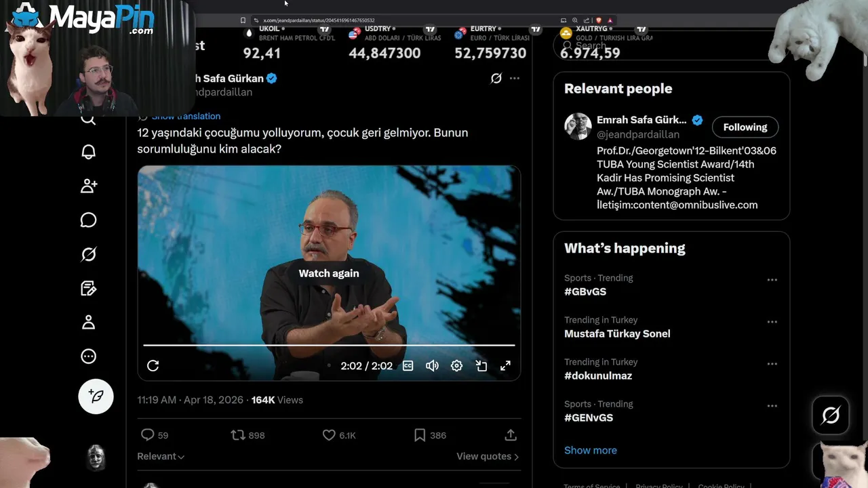Viewport: 868px width, 488px height.
Task: Click Watch again on the video
Action: [329, 273]
